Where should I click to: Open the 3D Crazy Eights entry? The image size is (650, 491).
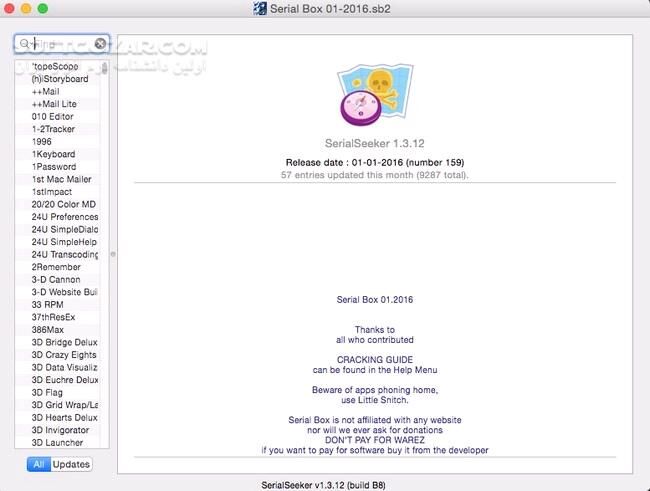click(x=63, y=355)
